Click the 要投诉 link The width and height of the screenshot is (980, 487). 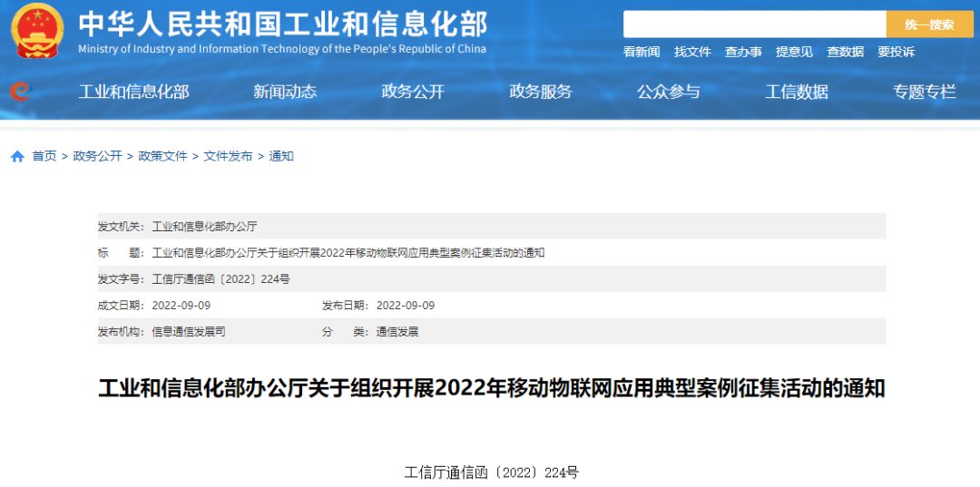point(896,53)
